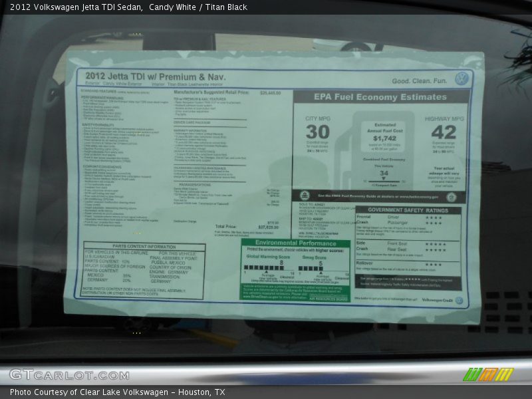Click the Photo Courtesy of Clear Lake Volkswagen caption
This screenshot has height=399, width=532.
tap(117, 392)
